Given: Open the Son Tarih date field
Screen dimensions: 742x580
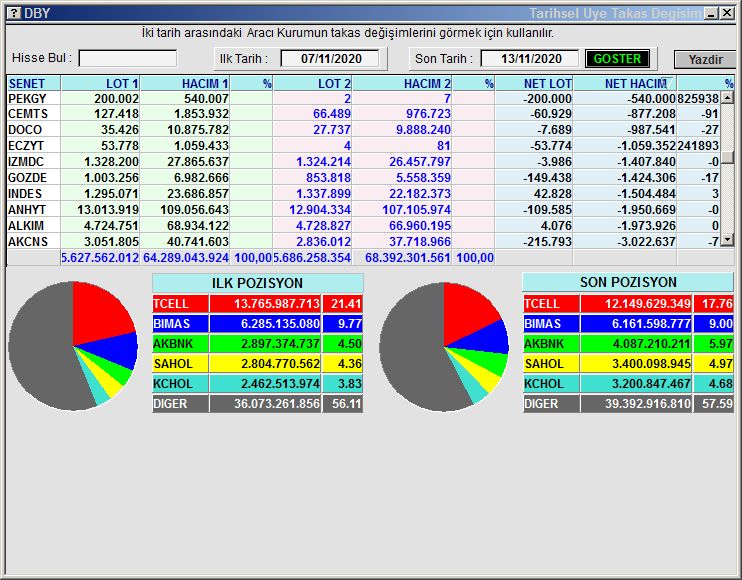Looking at the screenshot, I should [x=529, y=59].
